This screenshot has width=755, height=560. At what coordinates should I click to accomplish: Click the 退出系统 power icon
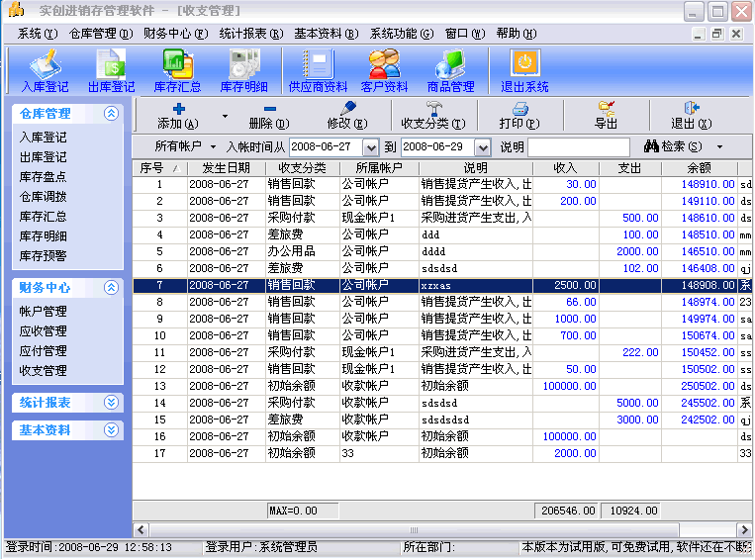(x=524, y=70)
